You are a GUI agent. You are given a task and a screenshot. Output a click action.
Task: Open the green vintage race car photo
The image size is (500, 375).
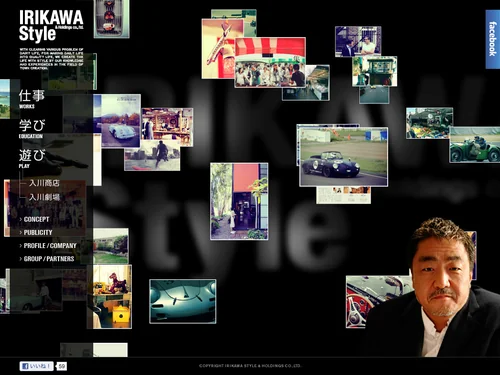pos(475,144)
